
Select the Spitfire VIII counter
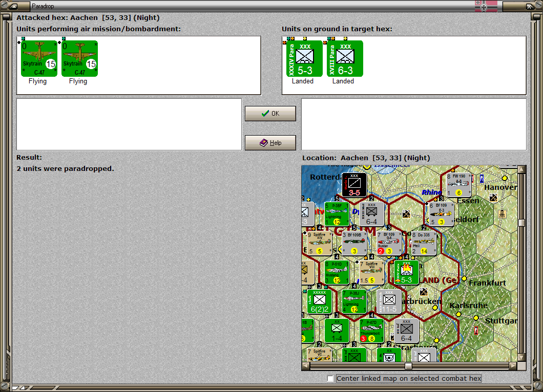click(371, 272)
